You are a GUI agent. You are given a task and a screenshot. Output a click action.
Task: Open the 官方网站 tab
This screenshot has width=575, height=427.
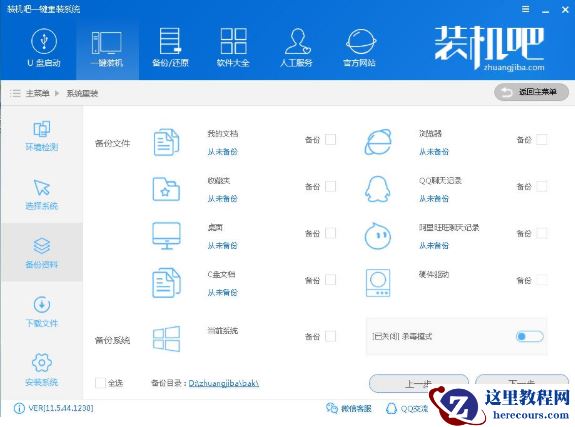pyautogui.click(x=360, y=48)
